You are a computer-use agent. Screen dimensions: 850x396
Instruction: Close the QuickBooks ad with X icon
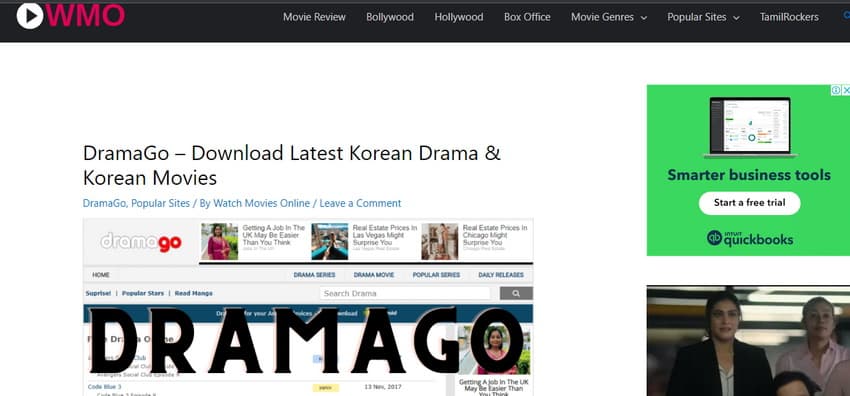(846, 90)
